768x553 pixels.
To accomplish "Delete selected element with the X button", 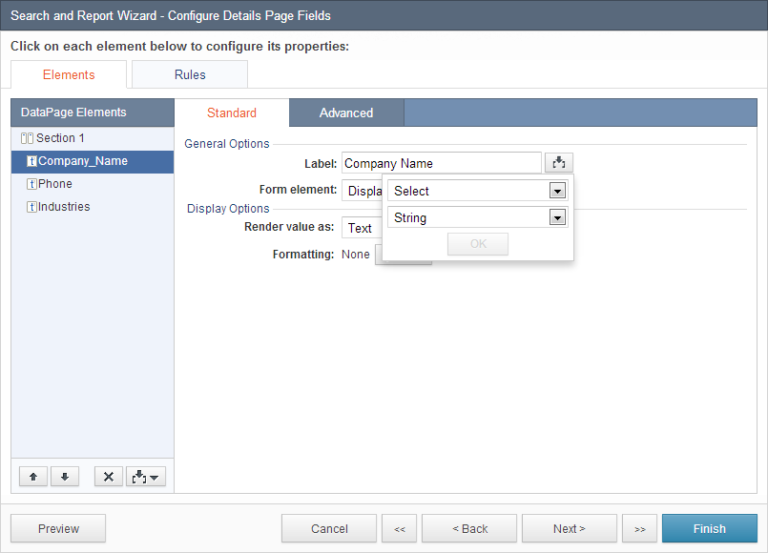I will point(108,477).
